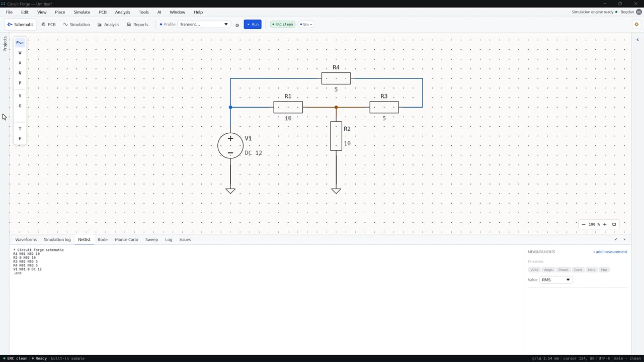
Task: Choose the A tool in the palette
Action: click(x=20, y=63)
